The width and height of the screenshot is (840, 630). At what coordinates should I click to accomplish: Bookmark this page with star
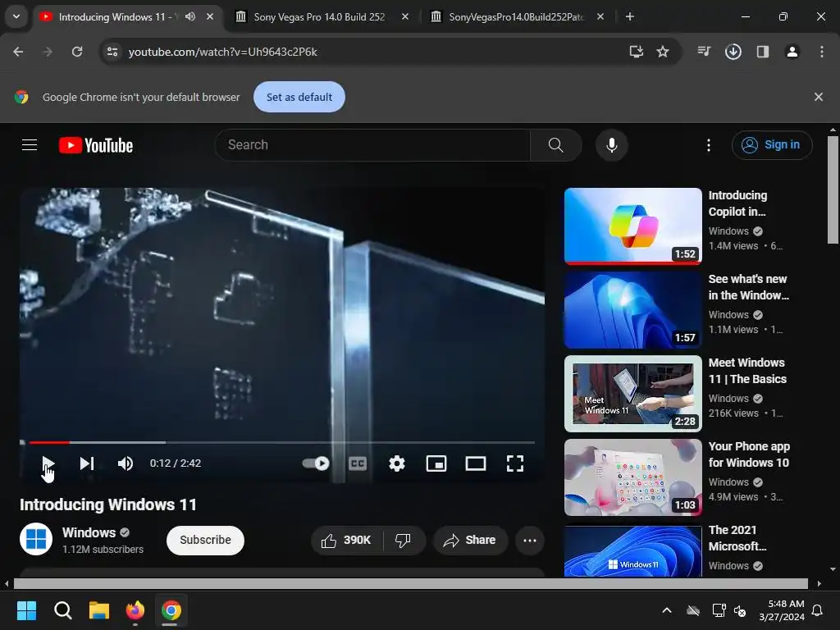click(x=663, y=52)
